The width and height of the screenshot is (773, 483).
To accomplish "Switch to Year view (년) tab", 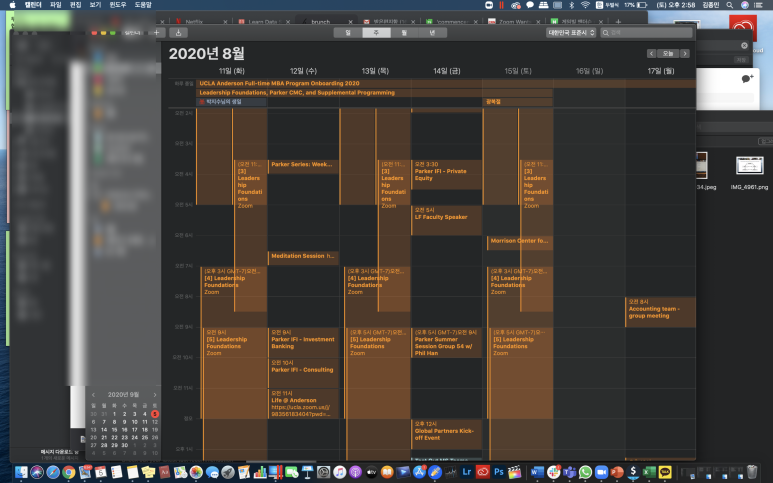I will click(x=432, y=33).
